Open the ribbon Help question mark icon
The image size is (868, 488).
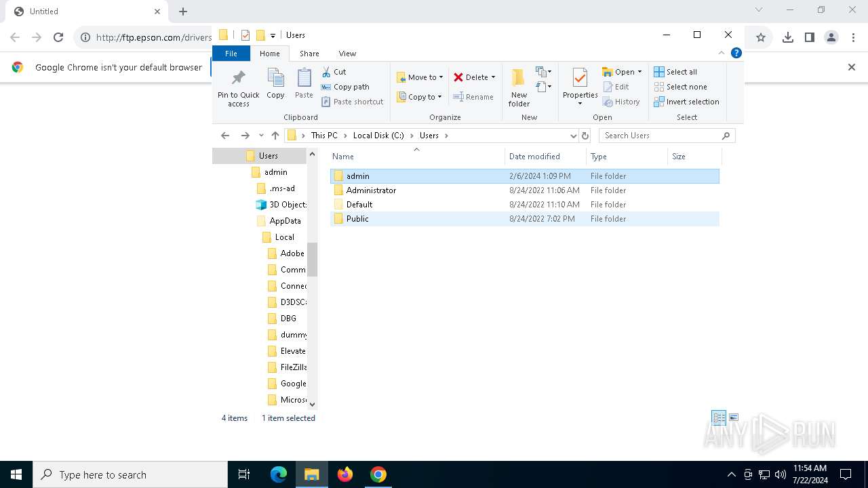tap(736, 53)
